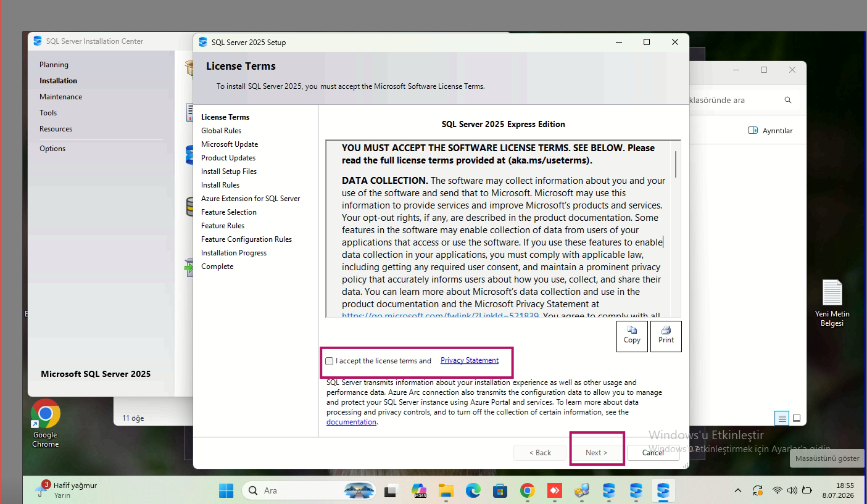Select License Terms step in setup sidebar
The height and width of the screenshot is (504, 867).
pyautogui.click(x=225, y=117)
